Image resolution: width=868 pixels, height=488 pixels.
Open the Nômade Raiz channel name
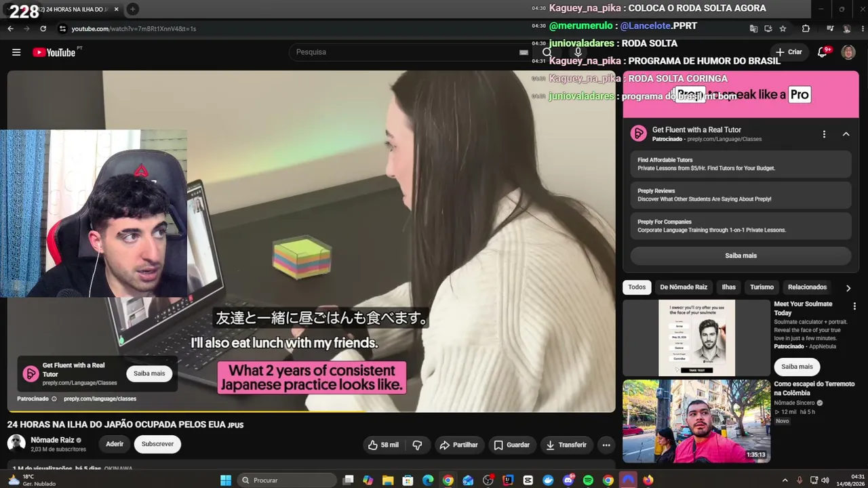(x=52, y=441)
